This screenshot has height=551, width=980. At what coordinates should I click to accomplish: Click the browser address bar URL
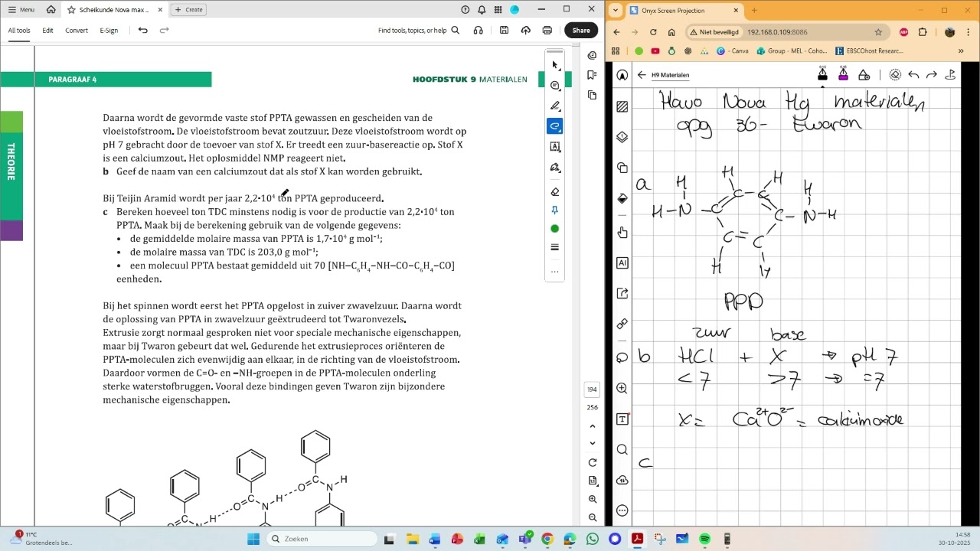pos(777,32)
